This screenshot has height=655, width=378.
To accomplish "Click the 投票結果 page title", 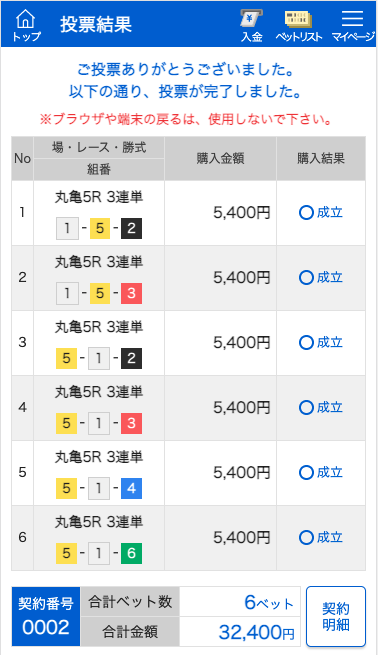I will click(96, 24).
